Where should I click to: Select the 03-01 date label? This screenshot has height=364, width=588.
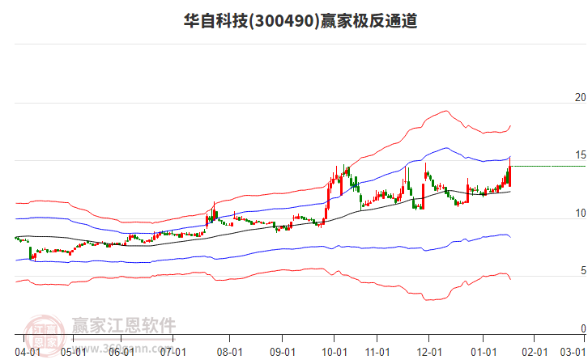coord(573,352)
